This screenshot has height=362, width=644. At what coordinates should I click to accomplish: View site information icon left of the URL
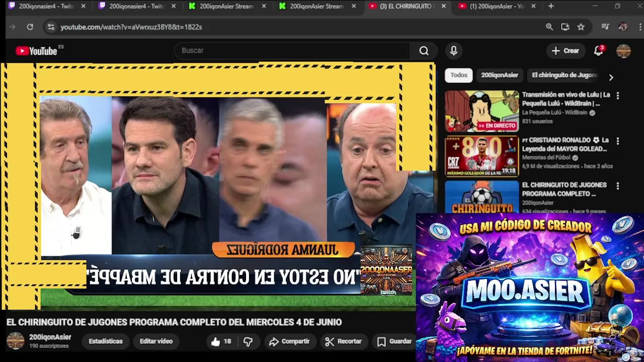[51, 27]
